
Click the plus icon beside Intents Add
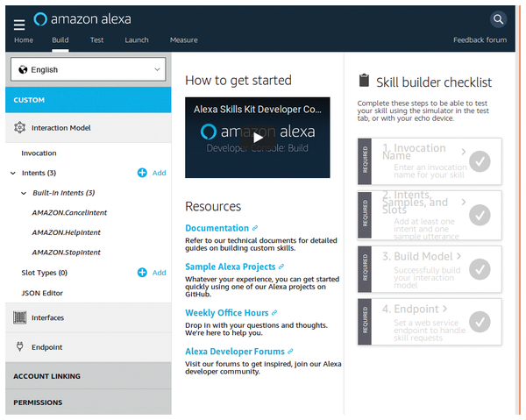coord(142,173)
